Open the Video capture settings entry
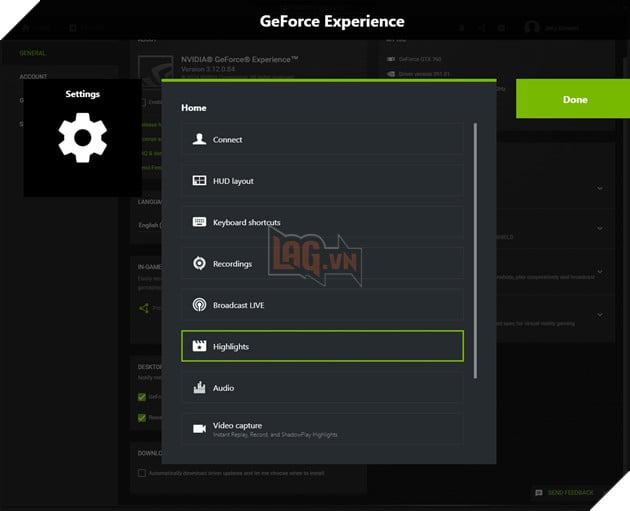Image resolution: width=630 pixels, height=511 pixels. tap(322, 429)
